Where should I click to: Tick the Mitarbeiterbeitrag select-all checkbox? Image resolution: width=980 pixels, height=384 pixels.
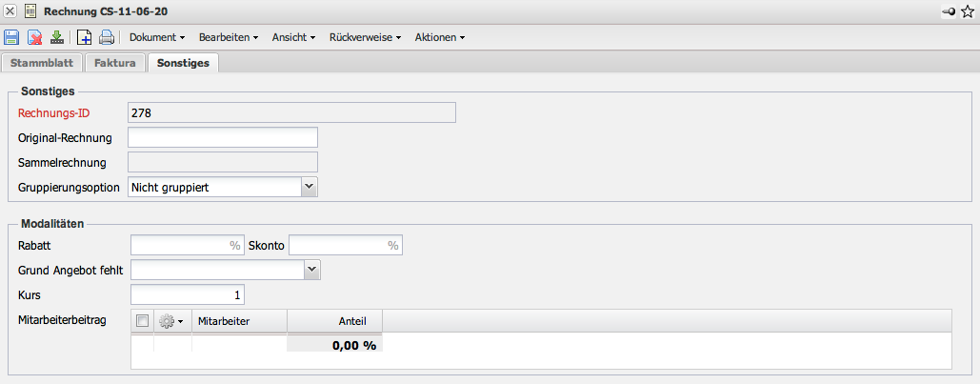pyautogui.click(x=143, y=321)
